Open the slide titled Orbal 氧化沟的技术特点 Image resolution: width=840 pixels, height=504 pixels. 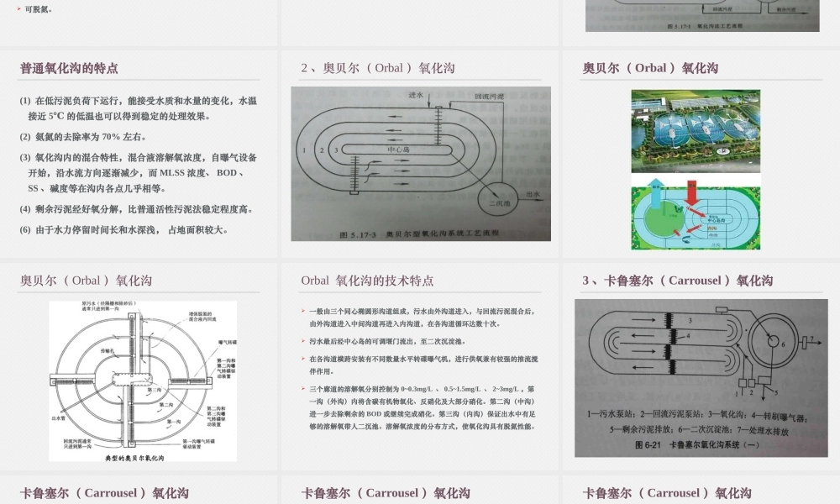coord(420,366)
